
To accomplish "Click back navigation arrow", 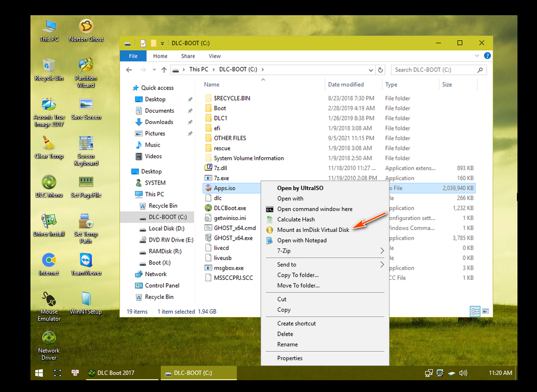I will [129, 70].
